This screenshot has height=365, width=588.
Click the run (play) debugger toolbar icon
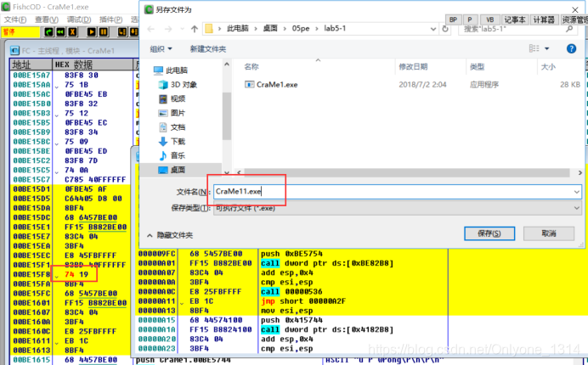[91, 32]
